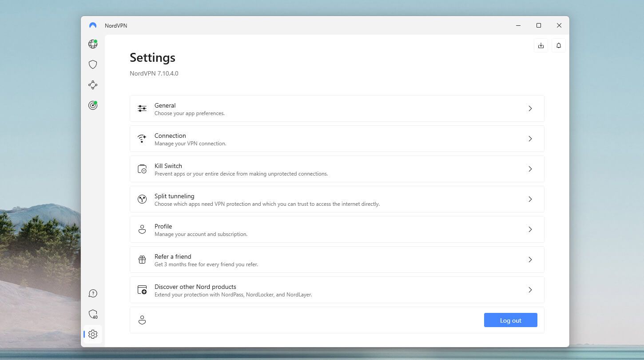Image resolution: width=644 pixels, height=360 pixels.
Task: Open the VPN globe icon in sidebar
Action: point(93,44)
